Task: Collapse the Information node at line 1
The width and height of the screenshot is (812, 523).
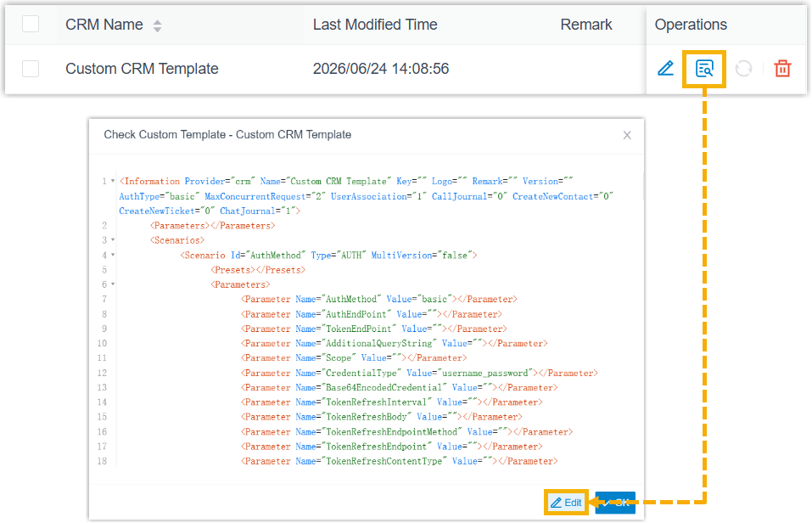Action: [x=113, y=181]
